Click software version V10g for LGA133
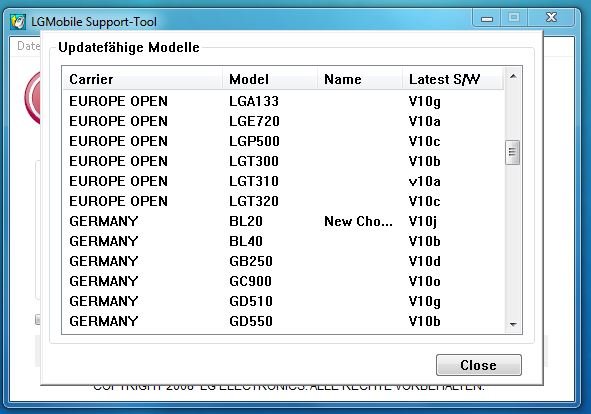The image size is (591, 414). point(424,102)
